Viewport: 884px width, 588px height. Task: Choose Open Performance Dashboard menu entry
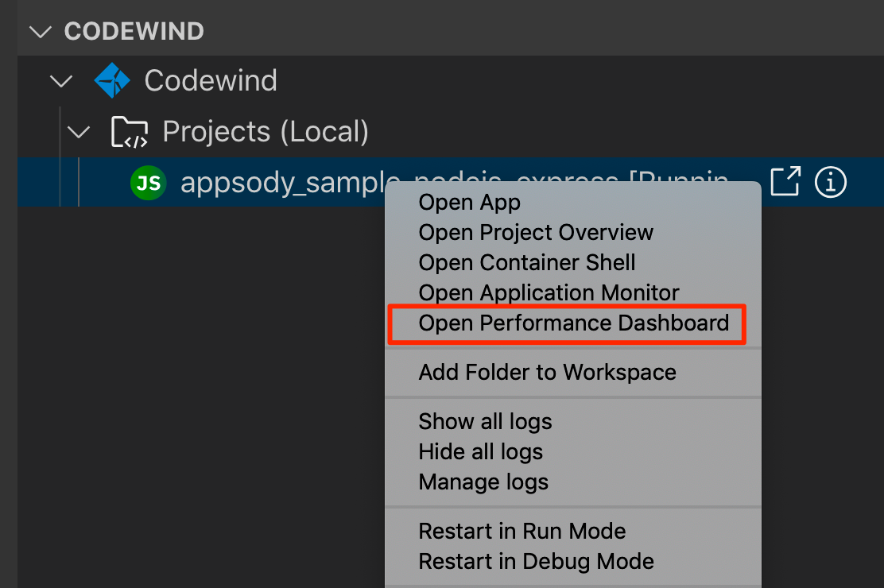pos(573,323)
